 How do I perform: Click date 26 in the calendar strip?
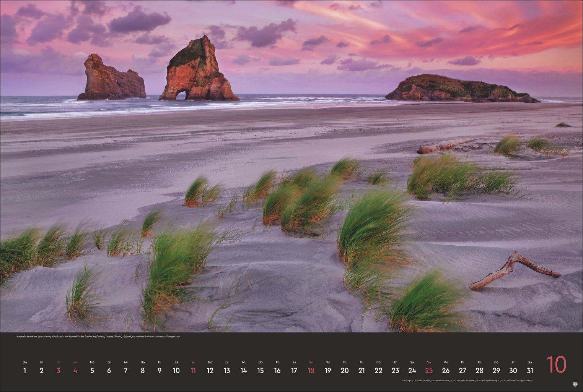point(446,370)
